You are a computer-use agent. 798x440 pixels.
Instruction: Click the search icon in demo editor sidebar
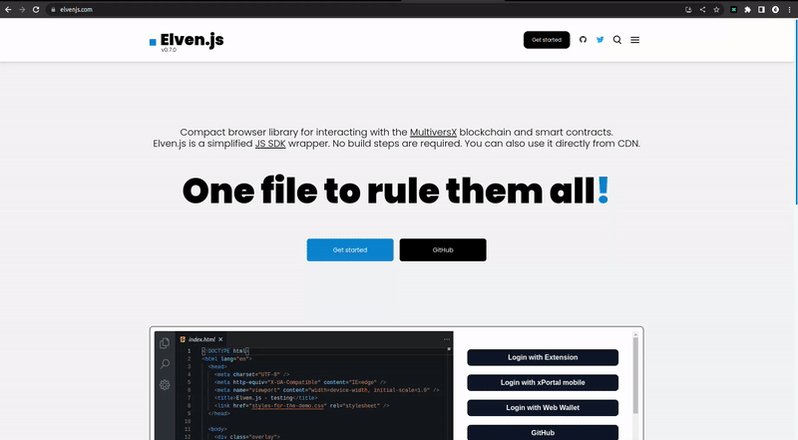click(x=164, y=364)
